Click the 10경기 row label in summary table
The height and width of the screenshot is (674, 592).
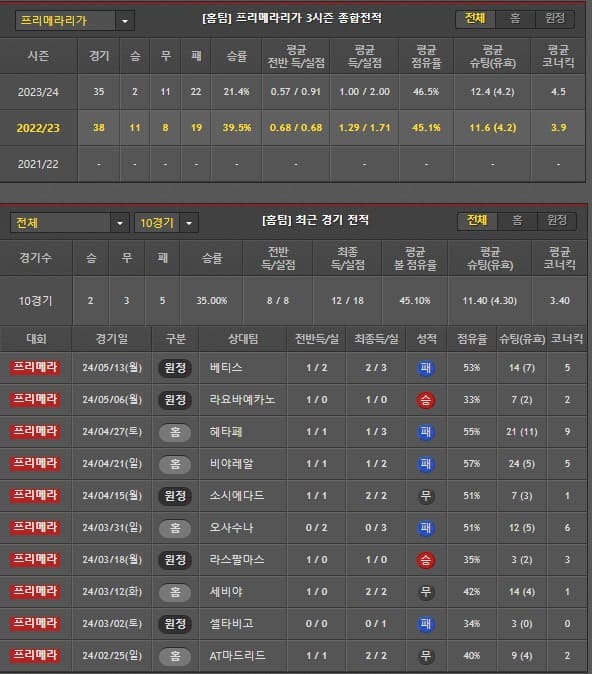pos(35,301)
